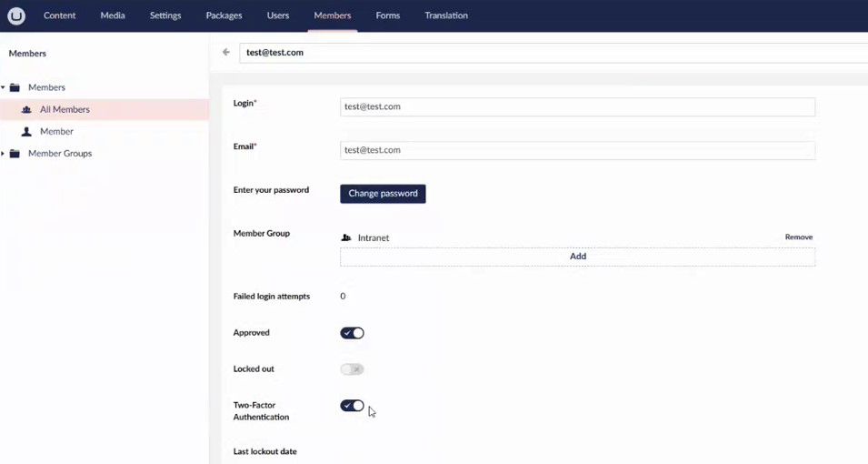868x464 pixels.
Task: Open the Translation section
Action: tap(446, 15)
